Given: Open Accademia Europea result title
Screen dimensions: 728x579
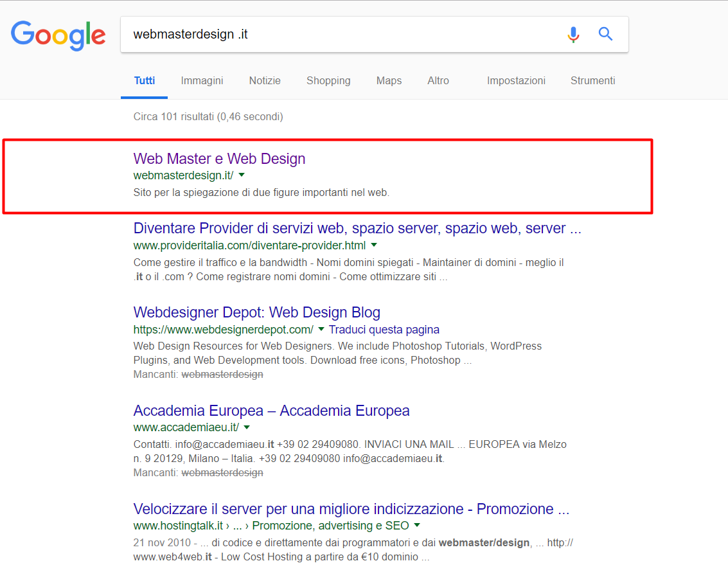Looking at the screenshot, I should coord(271,411).
